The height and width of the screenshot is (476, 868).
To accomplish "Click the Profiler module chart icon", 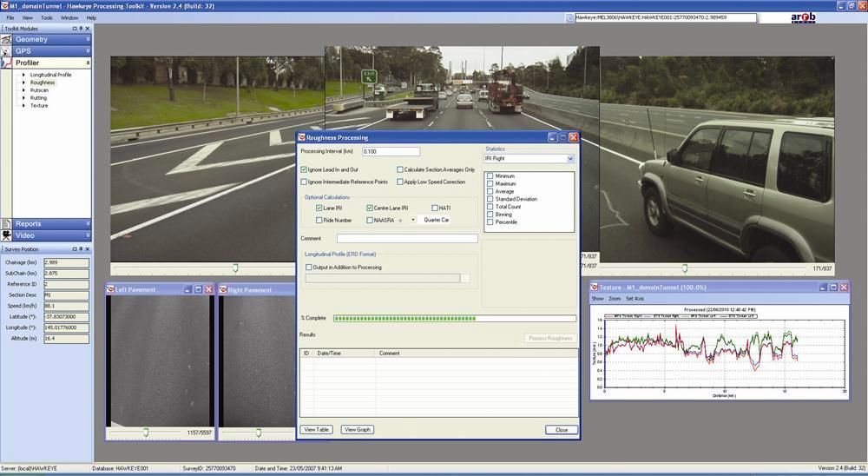I will (x=6, y=63).
